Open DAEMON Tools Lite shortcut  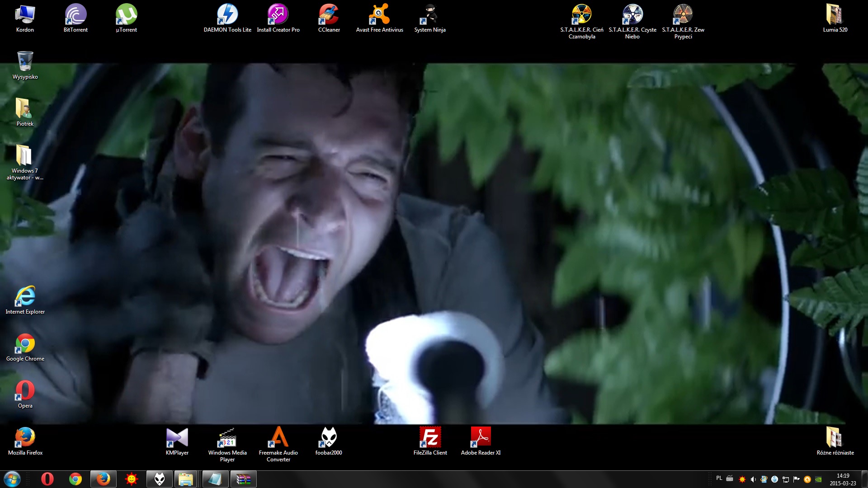227,18
